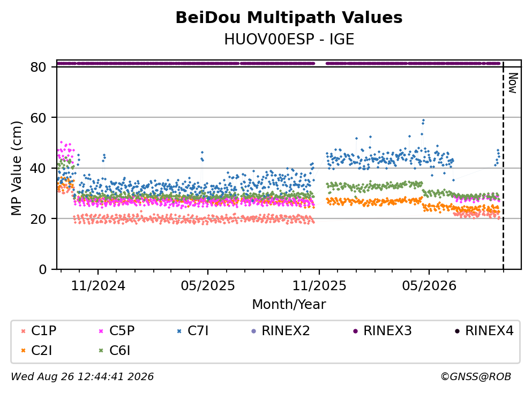The height and width of the screenshot is (393, 532).
Task: Click the C6I green legend marker
Action: pyautogui.click(x=101, y=351)
